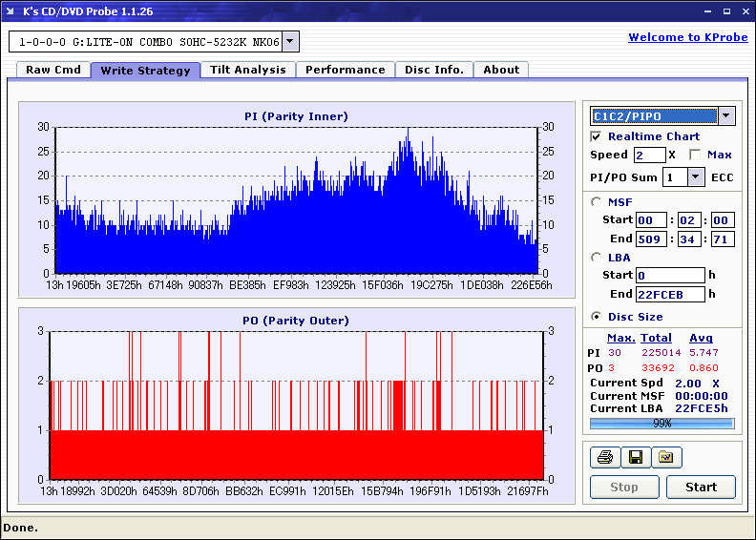Click the K's CD/DVD Probe title bar icon
The height and width of the screenshot is (540, 756).
tap(10, 11)
